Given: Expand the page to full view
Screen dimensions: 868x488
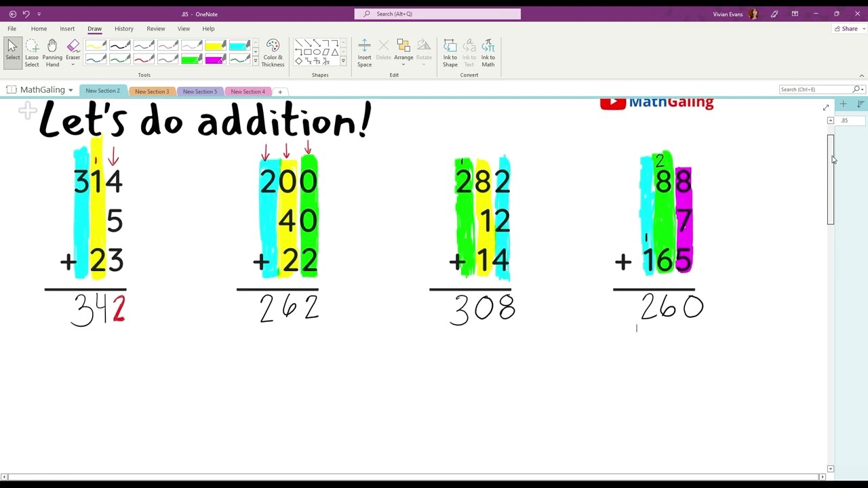Looking at the screenshot, I should [826, 108].
